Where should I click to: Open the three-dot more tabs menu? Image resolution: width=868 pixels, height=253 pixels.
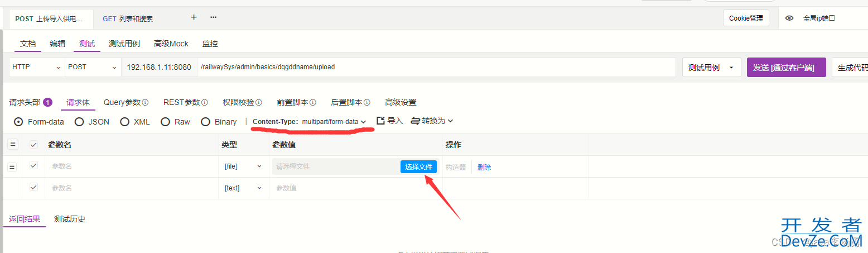tap(213, 17)
